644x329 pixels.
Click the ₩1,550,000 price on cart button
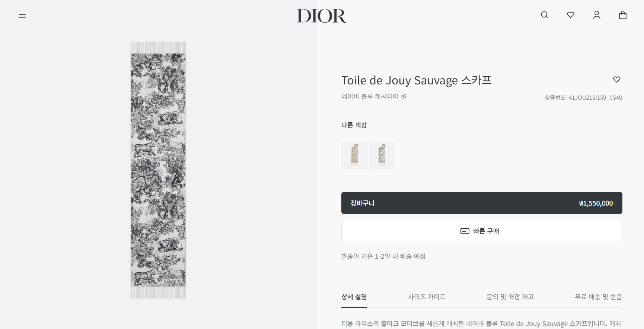(x=596, y=203)
